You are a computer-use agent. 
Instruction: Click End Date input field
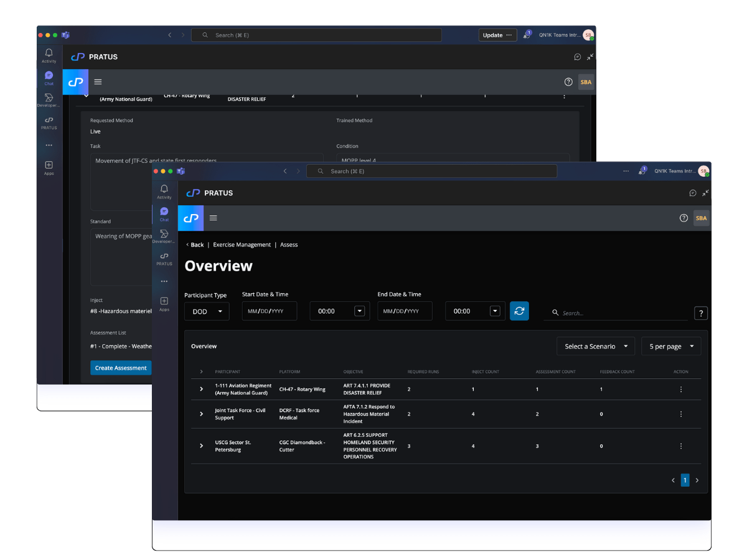(x=405, y=311)
